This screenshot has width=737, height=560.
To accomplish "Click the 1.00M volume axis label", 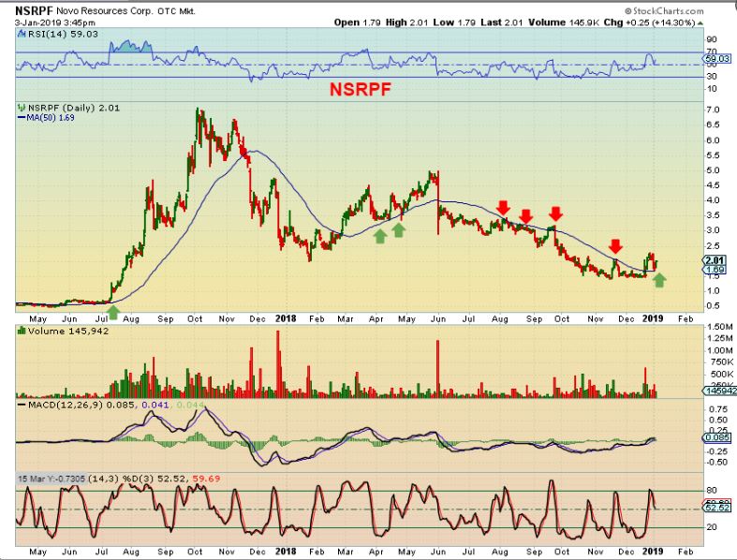I will click(x=719, y=351).
